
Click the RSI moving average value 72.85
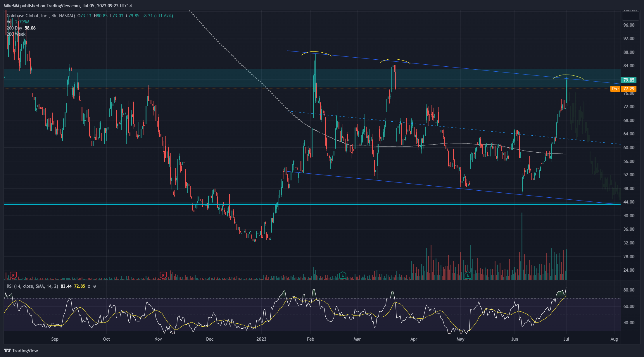[80, 286]
